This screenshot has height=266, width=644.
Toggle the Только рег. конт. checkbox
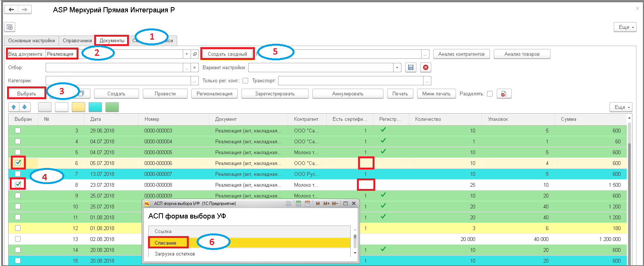245,80
